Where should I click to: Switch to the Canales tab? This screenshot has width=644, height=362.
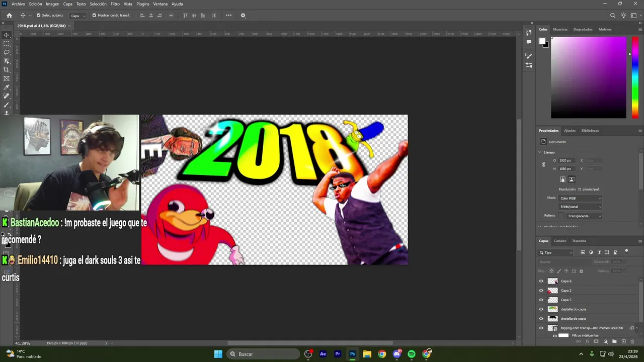click(x=560, y=241)
